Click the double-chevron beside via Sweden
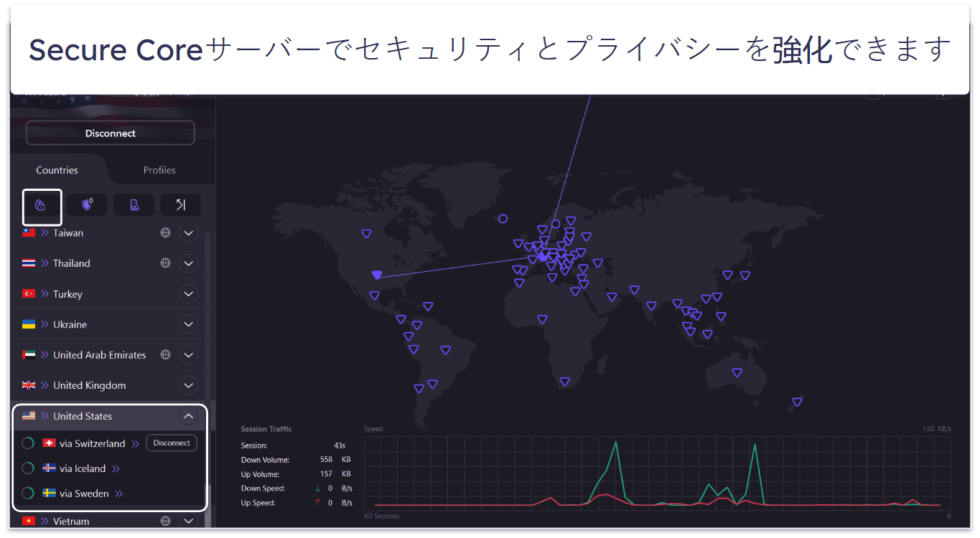 click(119, 494)
